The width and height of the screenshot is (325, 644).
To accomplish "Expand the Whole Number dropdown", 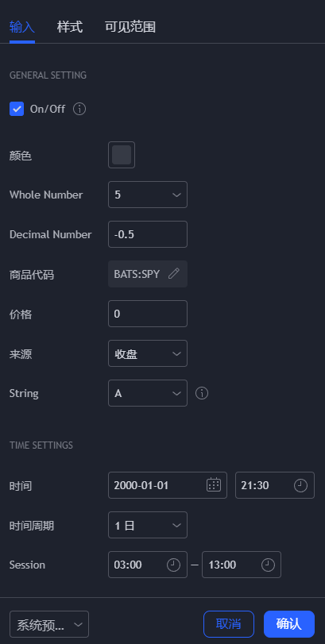I will click(x=148, y=195).
